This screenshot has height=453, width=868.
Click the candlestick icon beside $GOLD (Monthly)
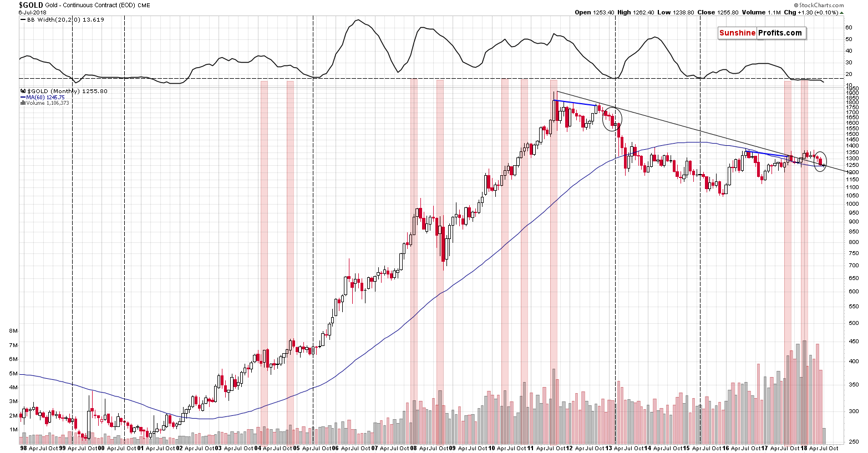click(x=22, y=91)
